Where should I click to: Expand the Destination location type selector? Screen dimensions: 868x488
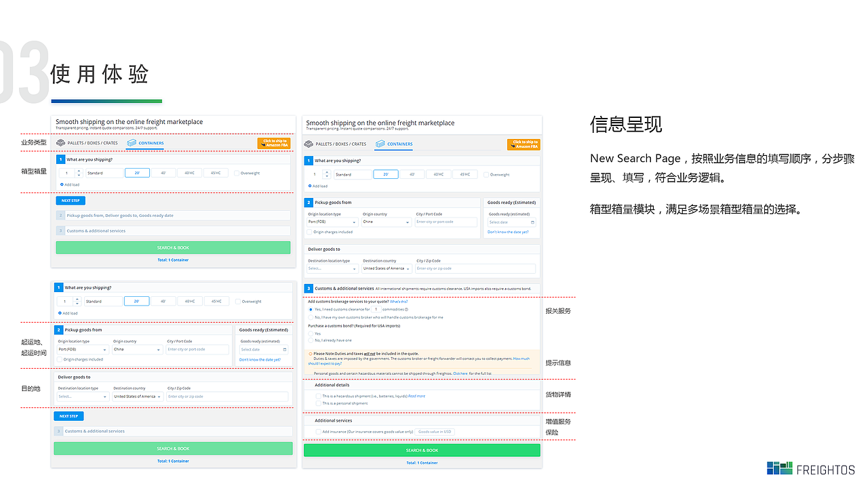[x=332, y=268]
